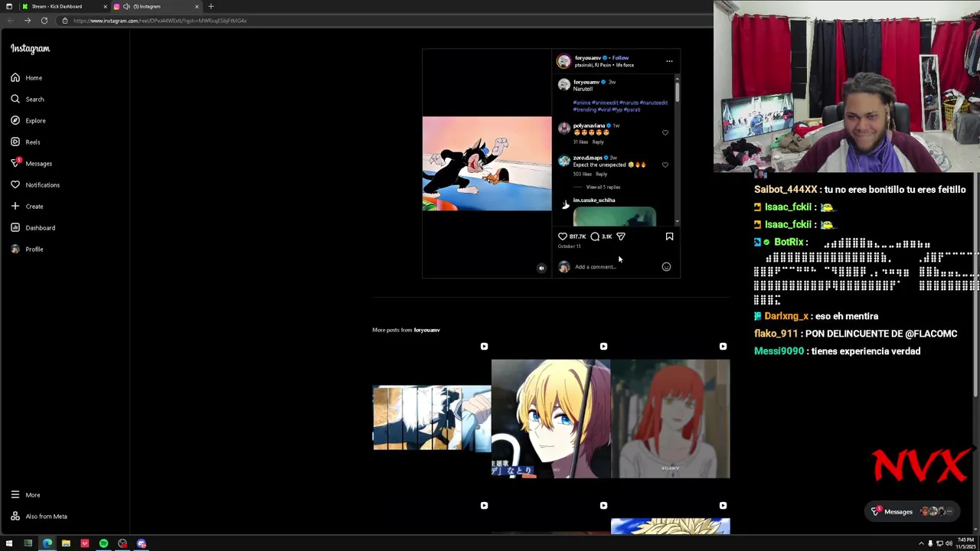This screenshot has height=551, width=980.
Task: Open the #anime hashtag
Action: click(x=581, y=103)
